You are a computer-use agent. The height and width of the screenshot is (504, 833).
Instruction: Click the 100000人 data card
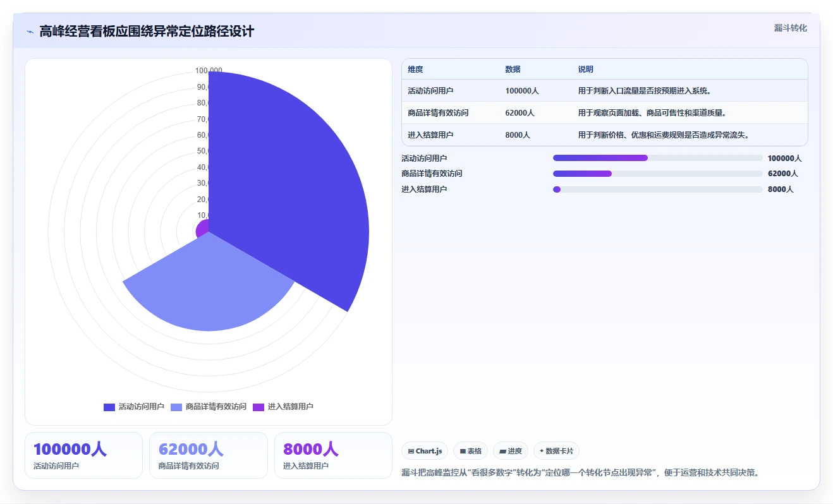point(83,455)
